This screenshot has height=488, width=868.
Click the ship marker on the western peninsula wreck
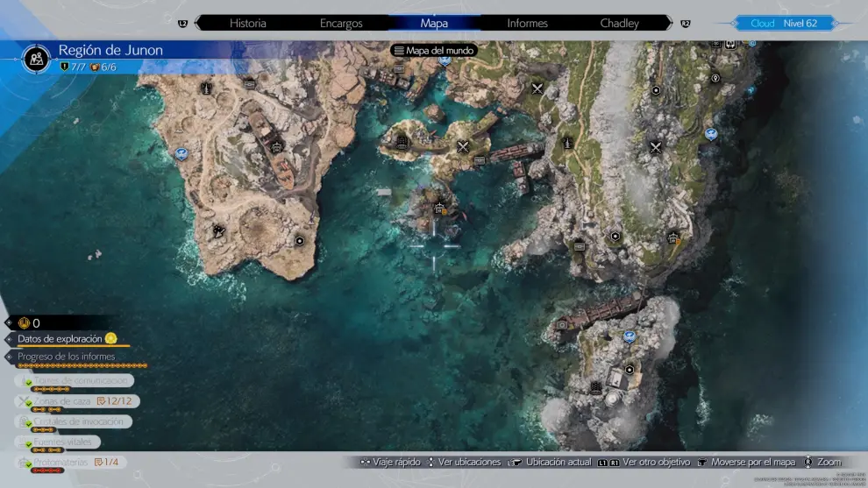(278, 147)
